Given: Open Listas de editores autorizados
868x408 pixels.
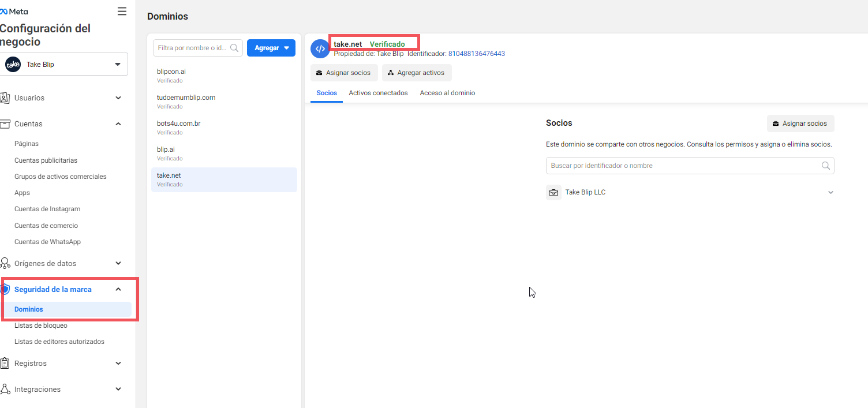Looking at the screenshot, I should pos(59,342).
